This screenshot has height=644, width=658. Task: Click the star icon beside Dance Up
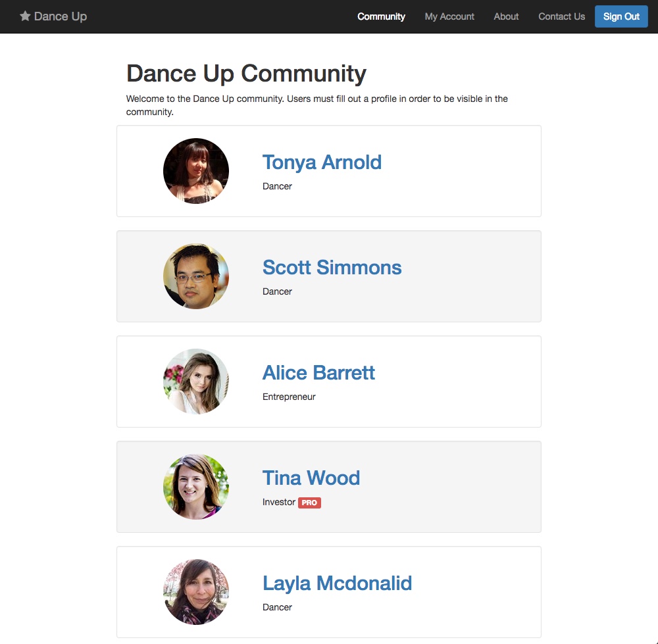(x=24, y=16)
